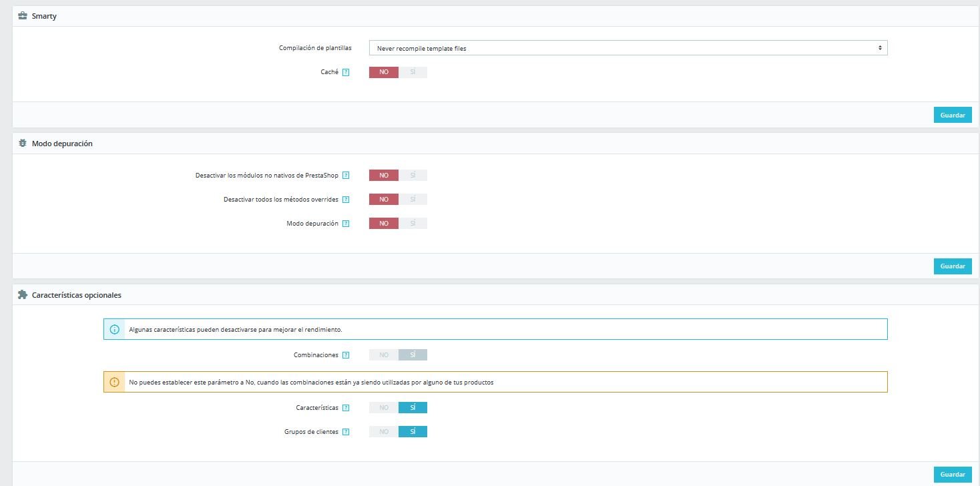The height and width of the screenshot is (486, 980).
Task: Open help icon beside Modo depuración switch
Action: point(346,224)
